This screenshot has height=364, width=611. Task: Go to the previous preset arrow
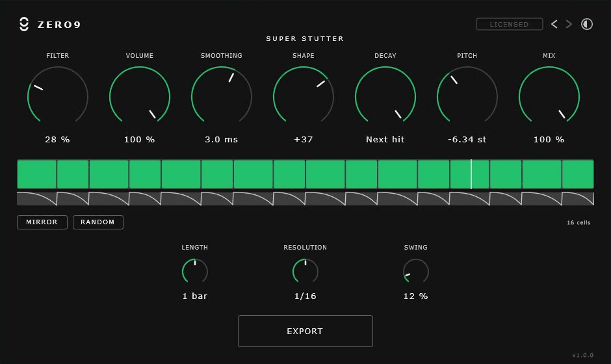(554, 24)
